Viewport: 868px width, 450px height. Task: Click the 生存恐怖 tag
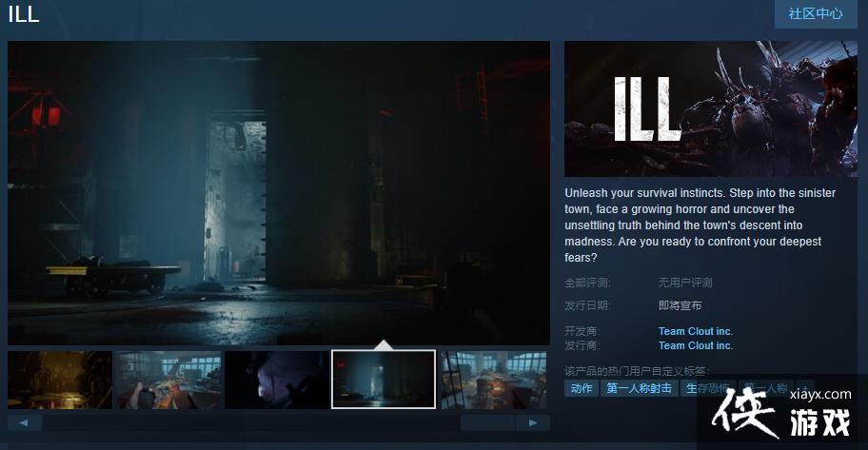[x=708, y=388]
